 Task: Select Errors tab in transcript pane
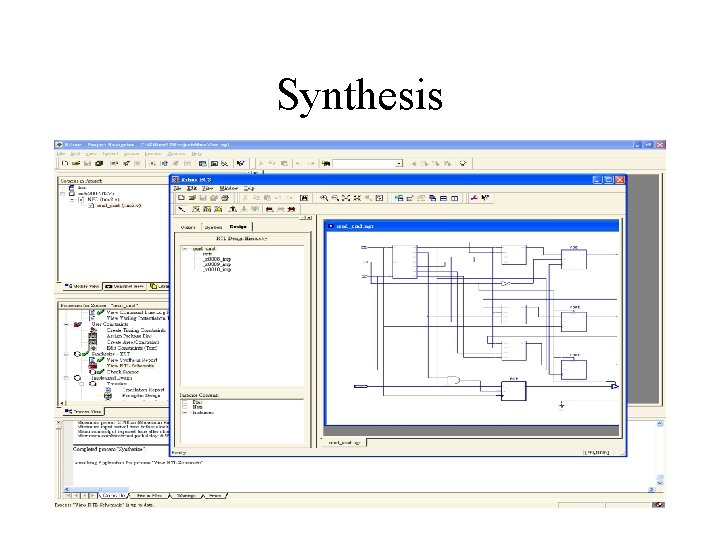pyautogui.click(x=214, y=495)
